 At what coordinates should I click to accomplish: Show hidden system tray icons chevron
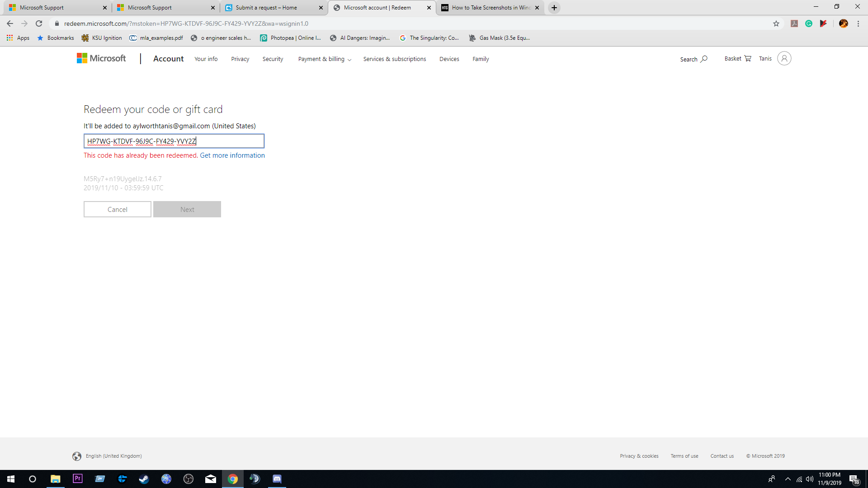tap(788, 479)
